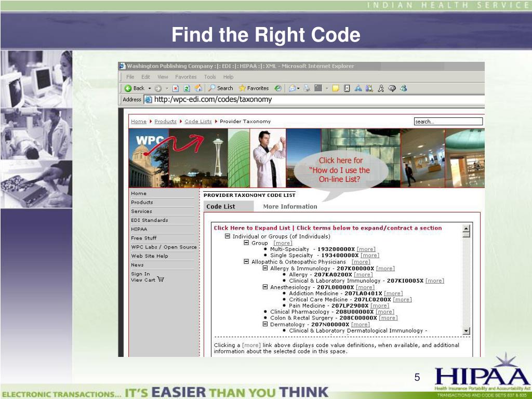This screenshot has height=399, width=532.
Task: Open News in the left sidebar
Action: 137,265
